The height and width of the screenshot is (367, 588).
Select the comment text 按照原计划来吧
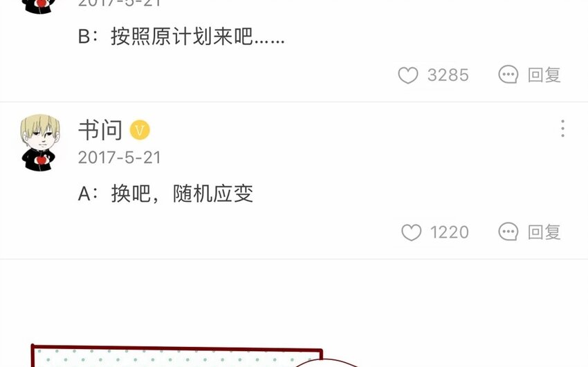tap(181, 37)
